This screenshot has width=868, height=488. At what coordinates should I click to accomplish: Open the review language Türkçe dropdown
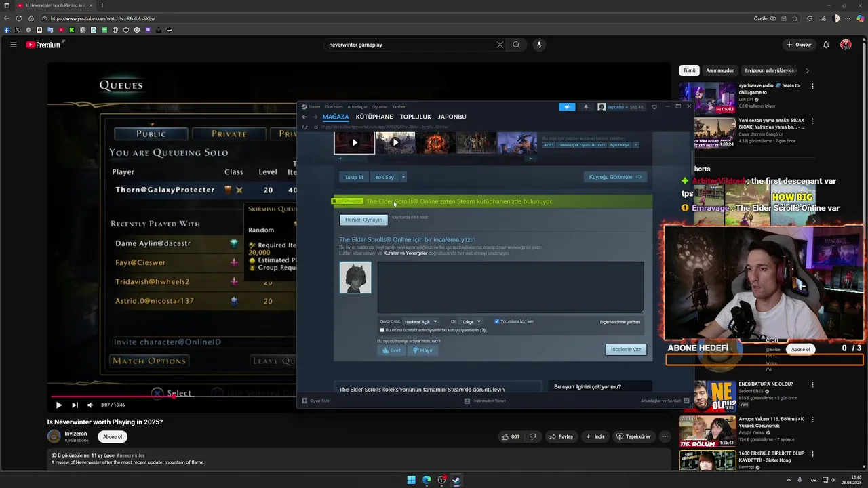click(x=470, y=322)
